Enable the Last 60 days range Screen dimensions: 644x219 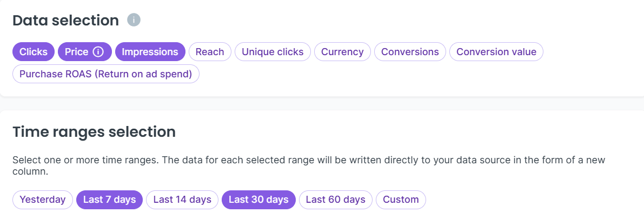coord(336,200)
